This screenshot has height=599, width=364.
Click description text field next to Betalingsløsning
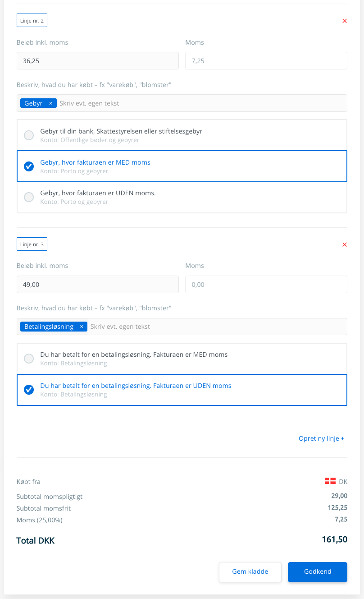(x=217, y=327)
